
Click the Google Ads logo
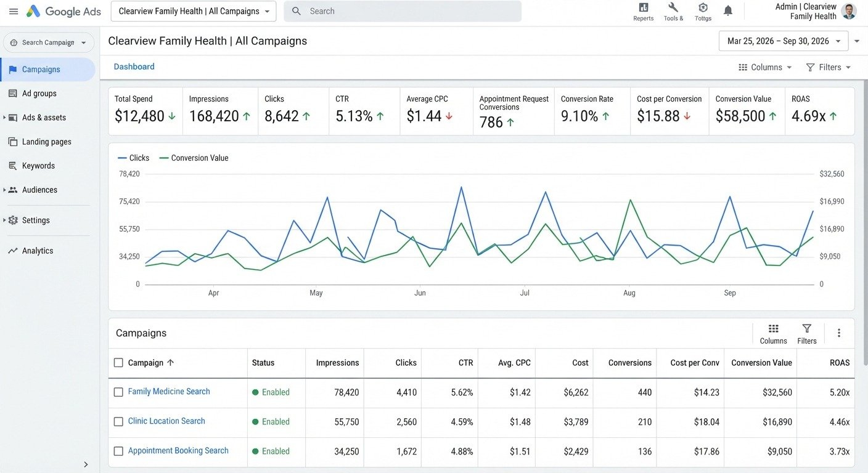pos(63,11)
